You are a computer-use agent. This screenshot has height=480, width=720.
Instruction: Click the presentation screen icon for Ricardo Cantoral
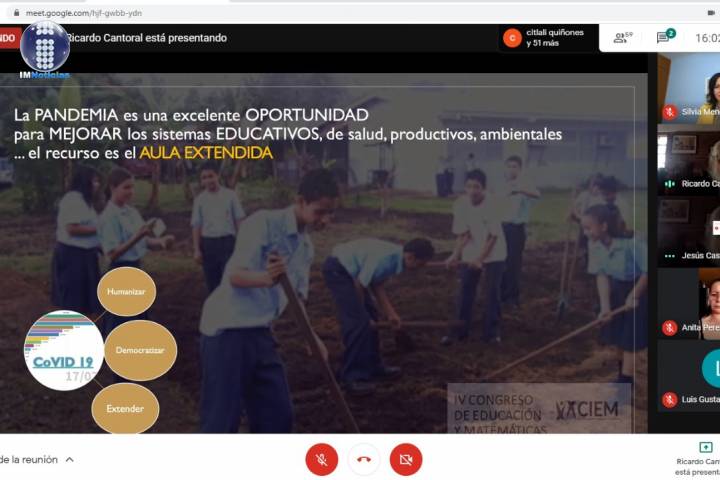pos(705,447)
